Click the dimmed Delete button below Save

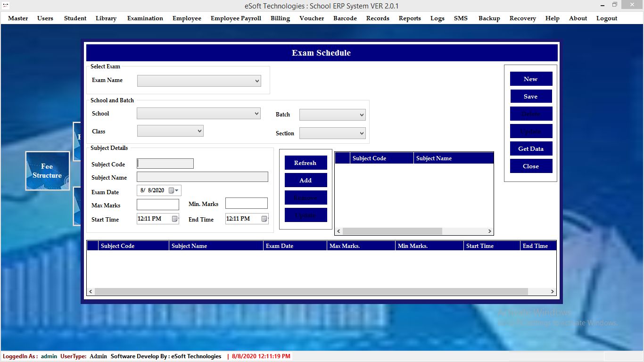(531, 114)
